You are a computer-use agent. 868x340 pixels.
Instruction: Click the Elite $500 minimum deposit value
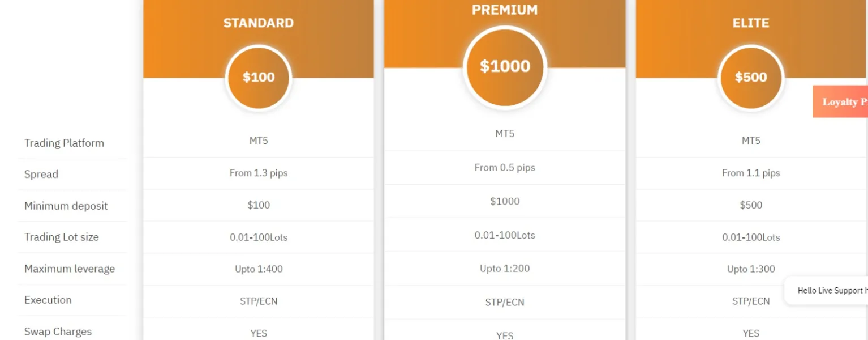(751, 205)
